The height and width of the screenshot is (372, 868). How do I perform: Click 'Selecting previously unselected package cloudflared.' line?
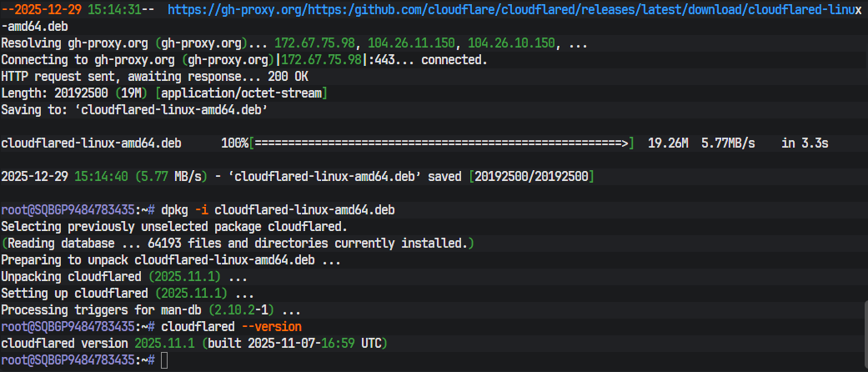point(174,226)
